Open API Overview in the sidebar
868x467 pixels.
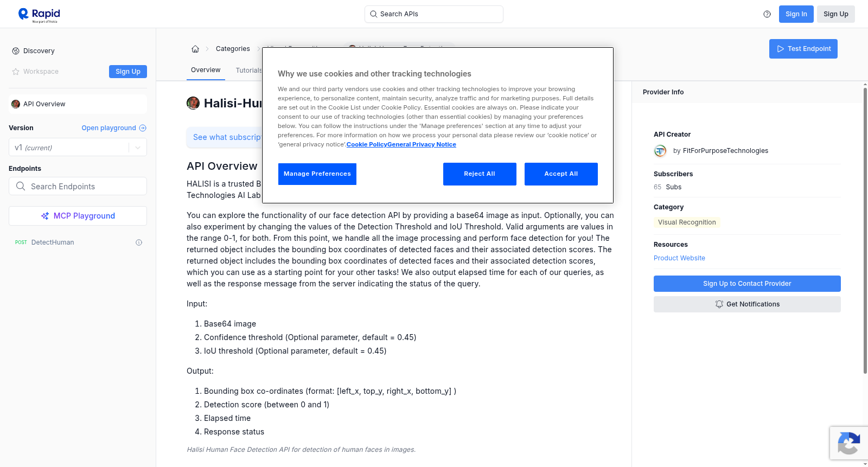pyautogui.click(x=78, y=104)
